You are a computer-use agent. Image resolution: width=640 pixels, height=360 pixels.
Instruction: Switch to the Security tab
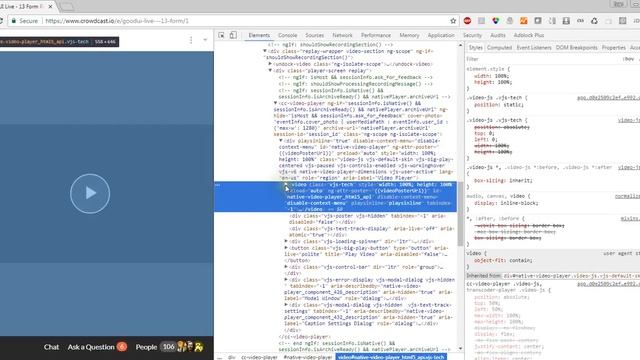click(472, 36)
